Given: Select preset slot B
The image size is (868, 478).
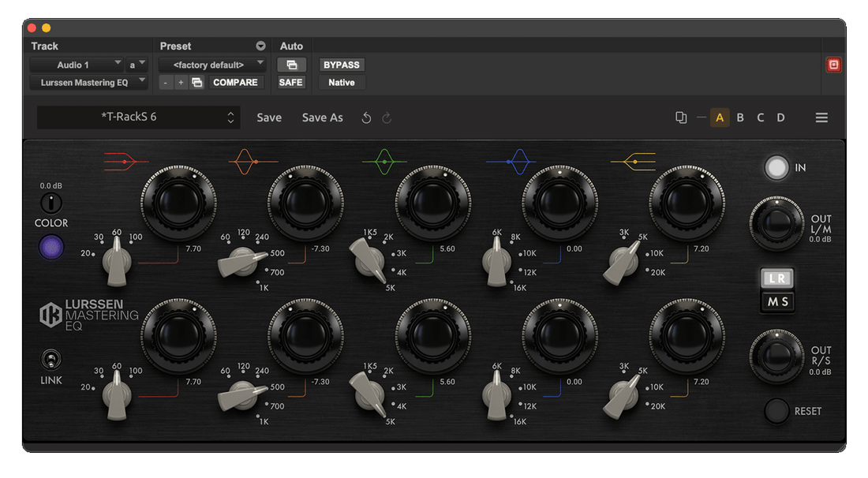Looking at the screenshot, I should click(x=740, y=118).
